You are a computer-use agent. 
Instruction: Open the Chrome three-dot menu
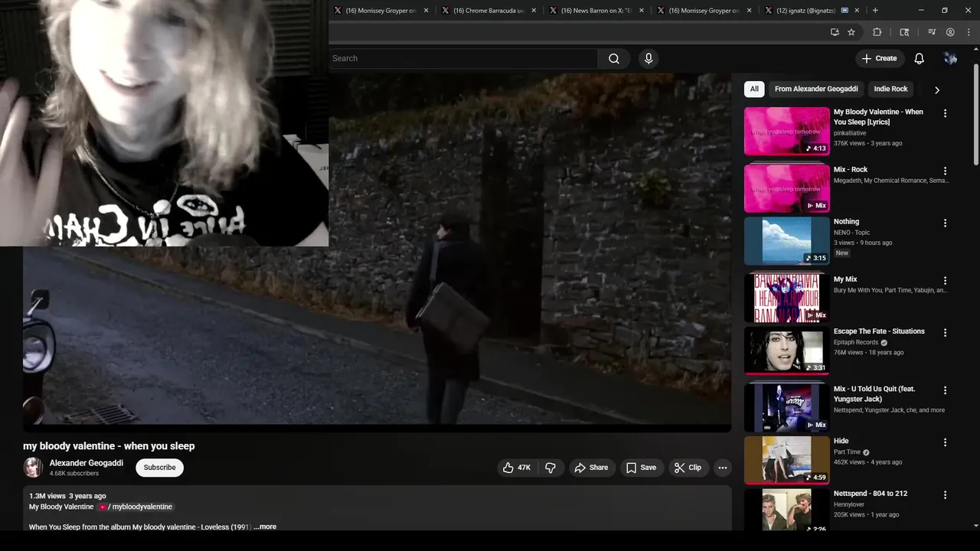(969, 32)
